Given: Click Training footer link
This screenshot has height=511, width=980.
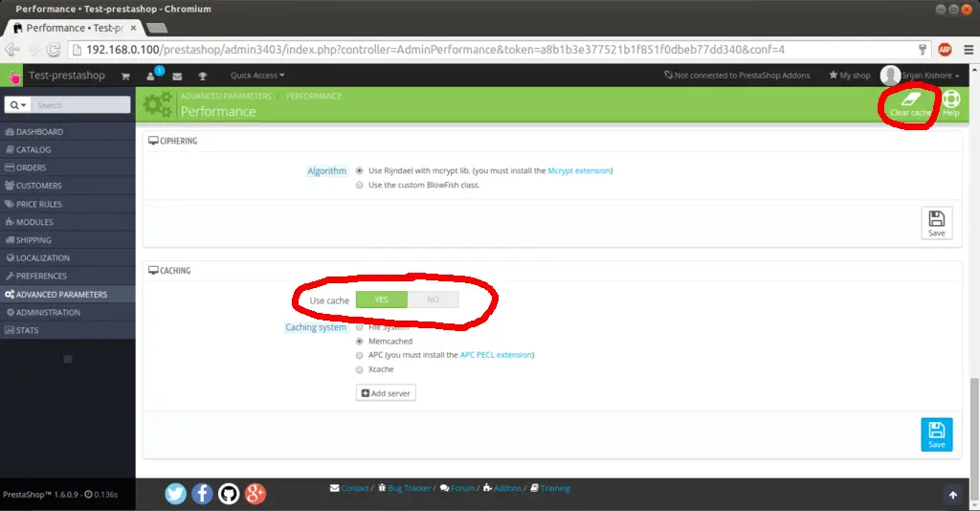Looking at the screenshot, I should tap(555, 488).
